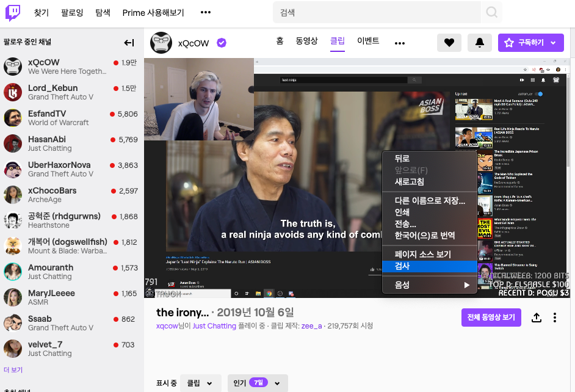Select 뒤로 in context menu
Screen dimensions: 575x392
click(x=429, y=159)
